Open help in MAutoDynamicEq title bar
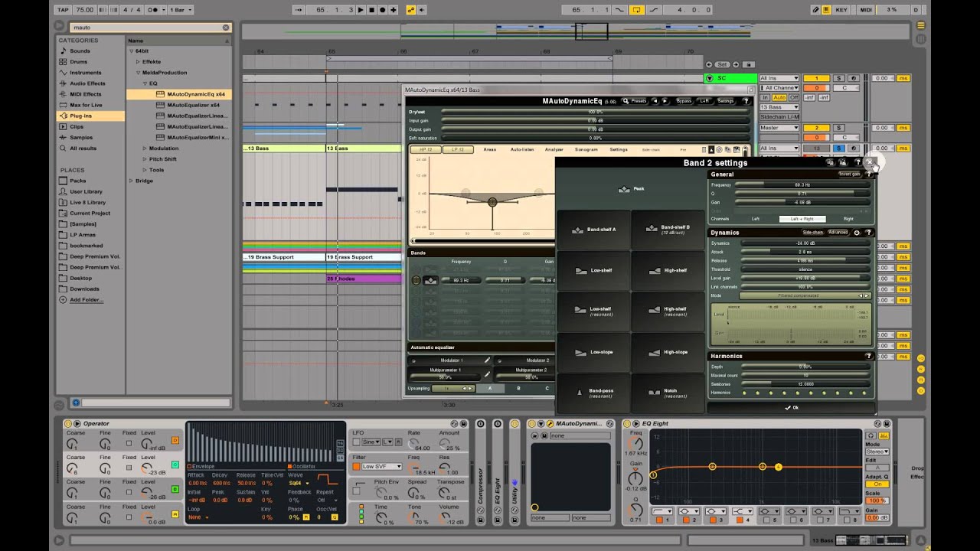The height and width of the screenshot is (551, 980). coord(746,101)
